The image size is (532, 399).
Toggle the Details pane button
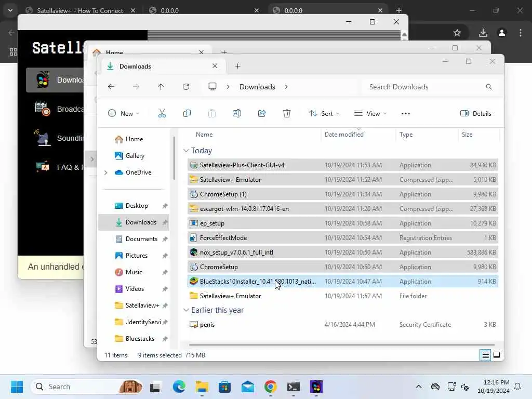coord(476,113)
